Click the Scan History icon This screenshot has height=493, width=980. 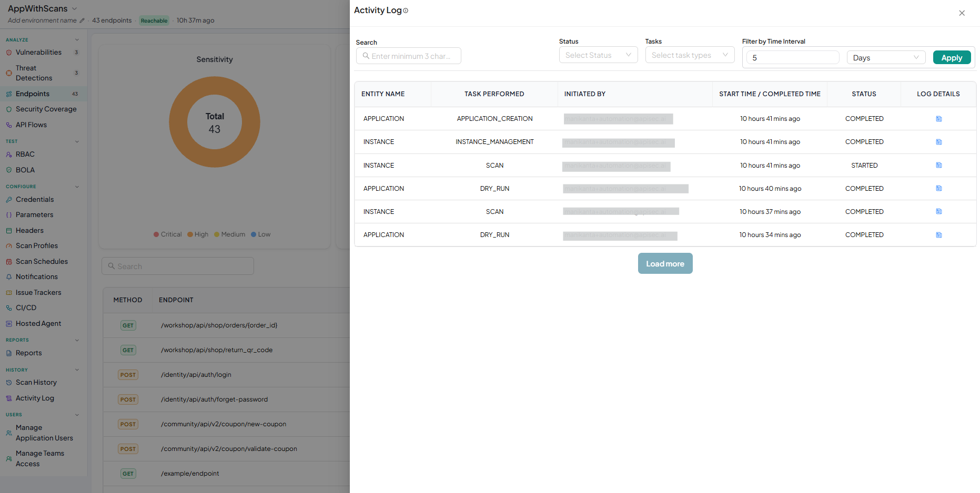(x=9, y=383)
